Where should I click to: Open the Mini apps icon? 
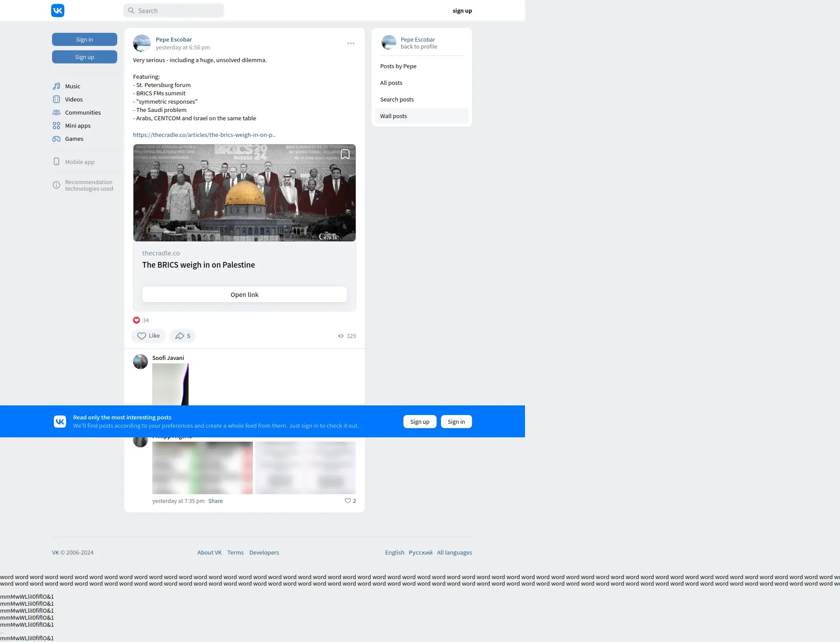click(x=56, y=126)
